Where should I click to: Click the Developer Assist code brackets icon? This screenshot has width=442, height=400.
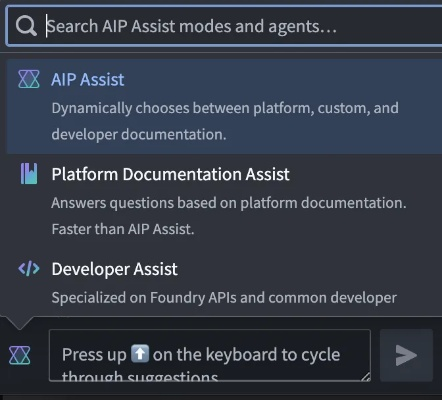[x=29, y=269]
